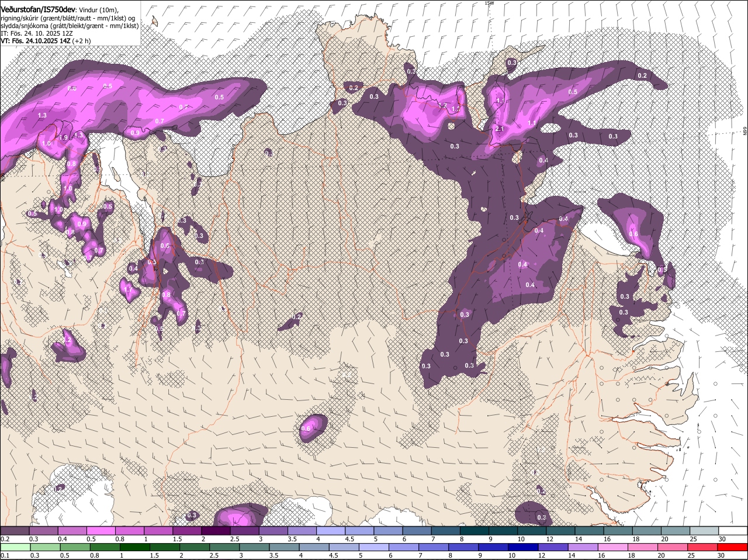This screenshot has width=748, height=560.
Task: Click the 'VT: Fös. 24.10.2025 14Z (+2 h)' line
Action: (46, 41)
